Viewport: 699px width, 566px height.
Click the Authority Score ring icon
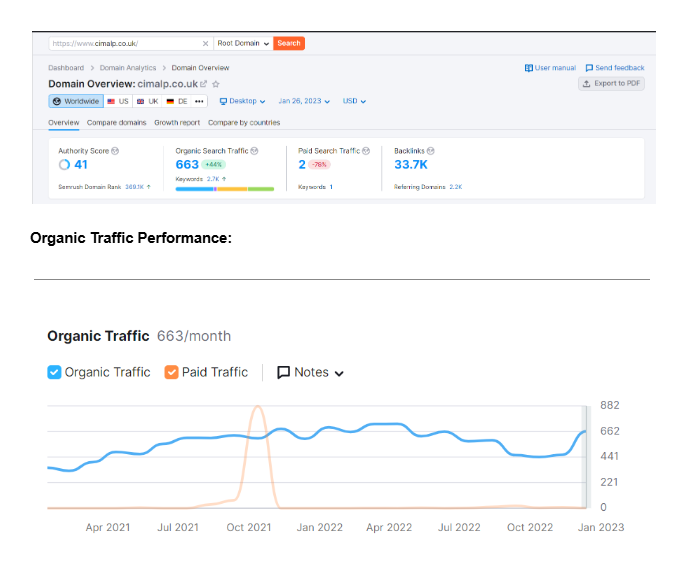pyautogui.click(x=64, y=165)
